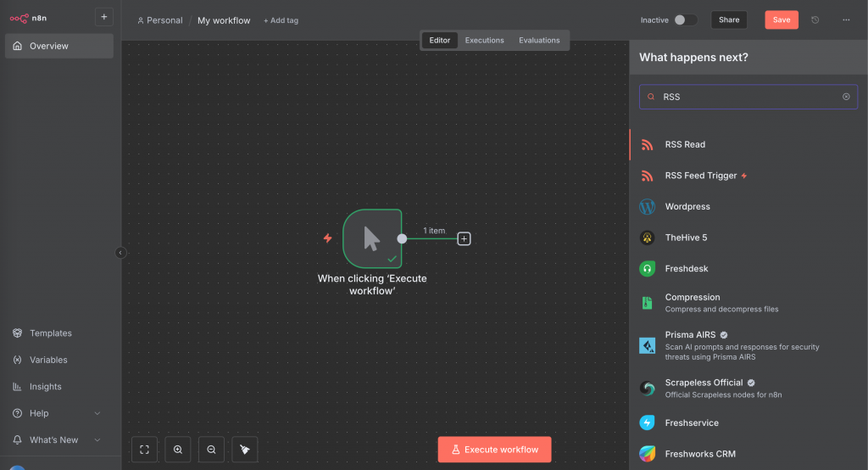Select the Wordpress node
Image resolution: width=868 pixels, height=470 pixels.
coord(748,207)
